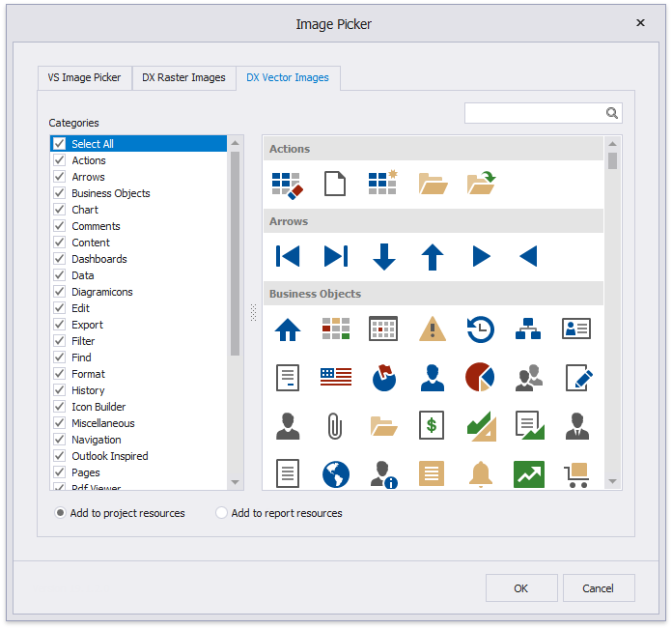Uncheck Business Objects category
The height and width of the screenshot is (629, 672).
pyautogui.click(x=60, y=193)
